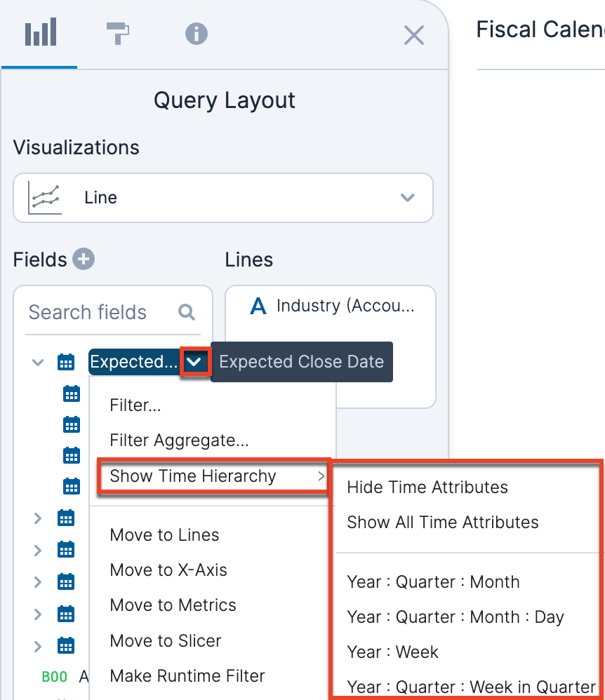Open the info tab icon
The height and width of the screenshot is (700, 605).
click(x=196, y=33)
